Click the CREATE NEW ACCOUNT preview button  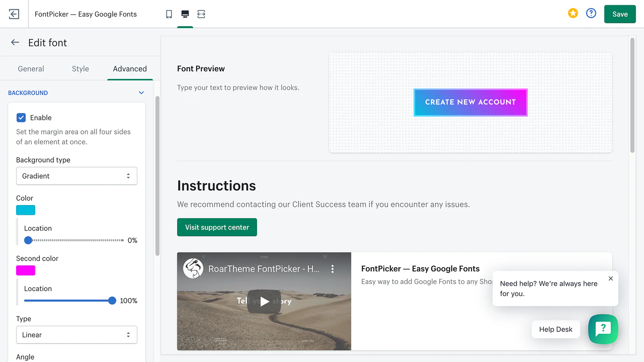coord(471,102)
